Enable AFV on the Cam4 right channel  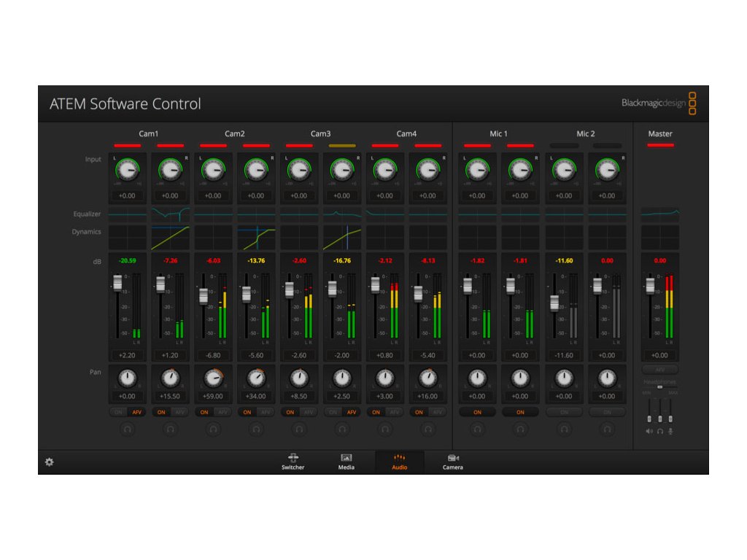[438, 413]
